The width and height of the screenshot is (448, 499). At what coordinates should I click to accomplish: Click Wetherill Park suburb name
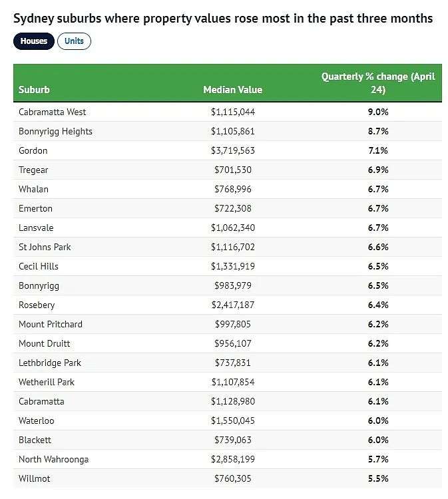coord(47,382)
